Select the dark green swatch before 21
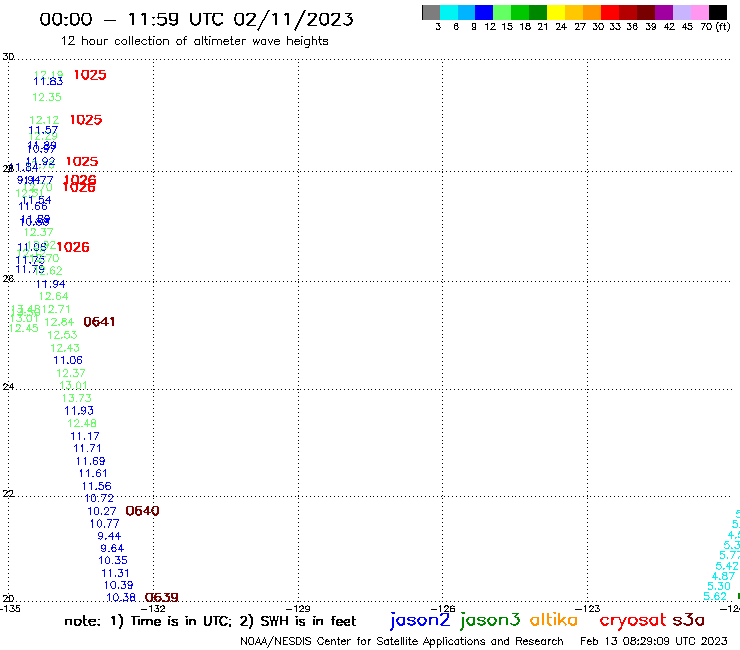The height and width of the screenshot is (650, 740). 538,12
